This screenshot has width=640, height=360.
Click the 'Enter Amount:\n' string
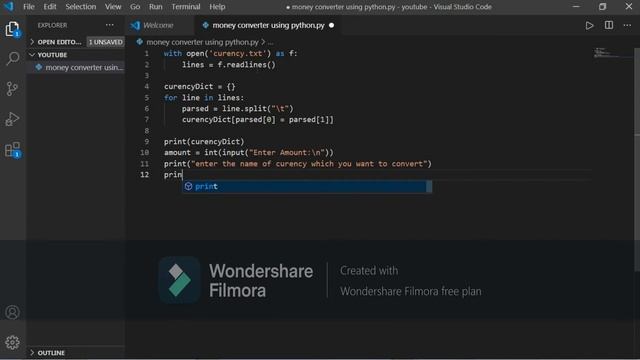coord(287,153)
